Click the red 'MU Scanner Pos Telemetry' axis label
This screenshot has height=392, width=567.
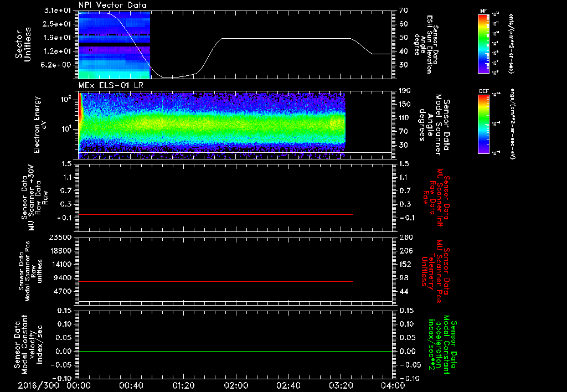(x=435, y=271)
